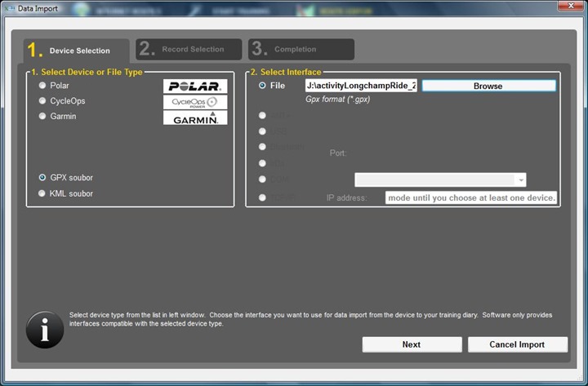The height and width of the screenshot is (386, 588).
Task: Choose the KML soubor file type
Action: pos(42,193)
